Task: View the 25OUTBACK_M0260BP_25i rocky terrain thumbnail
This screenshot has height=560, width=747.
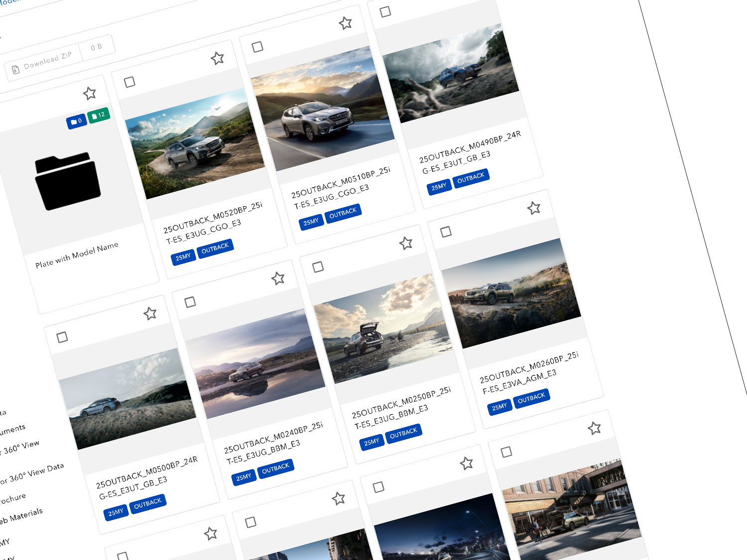Action: [511, 294]
